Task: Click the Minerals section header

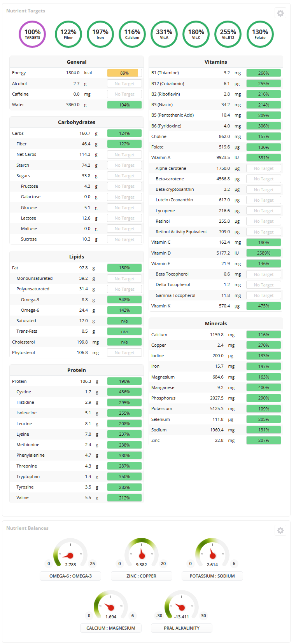Action: pyautogui.click(x=216, y=323)
